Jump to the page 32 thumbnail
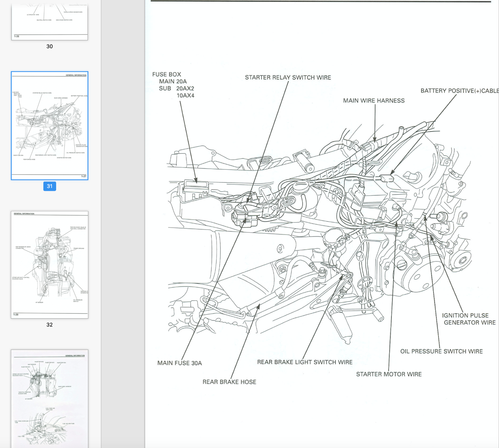499x448 pixels. pyautogui.click(x=50, y=265)
